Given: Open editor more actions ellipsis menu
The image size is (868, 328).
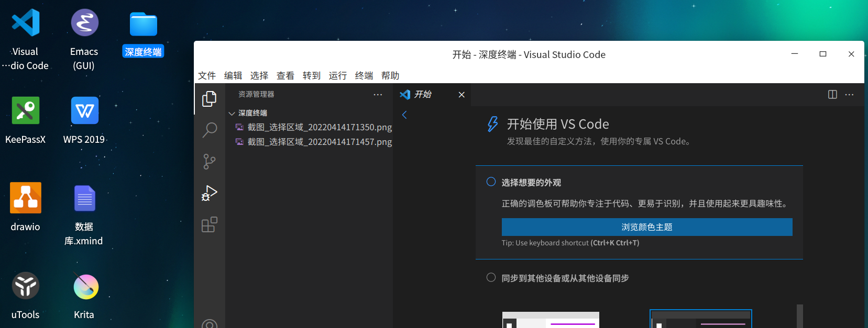Looking at the screenshot, I should click(x=850, y=95).
